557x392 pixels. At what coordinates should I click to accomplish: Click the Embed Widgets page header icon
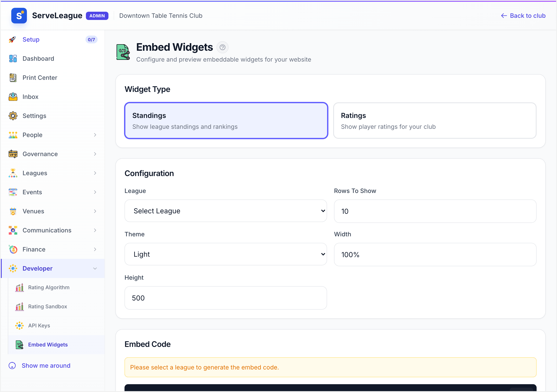click(123, 52)
